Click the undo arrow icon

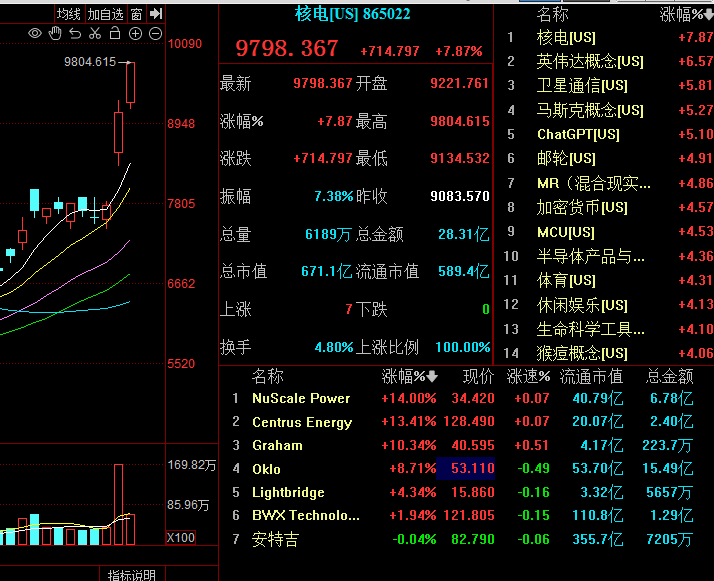pos(75,33)
